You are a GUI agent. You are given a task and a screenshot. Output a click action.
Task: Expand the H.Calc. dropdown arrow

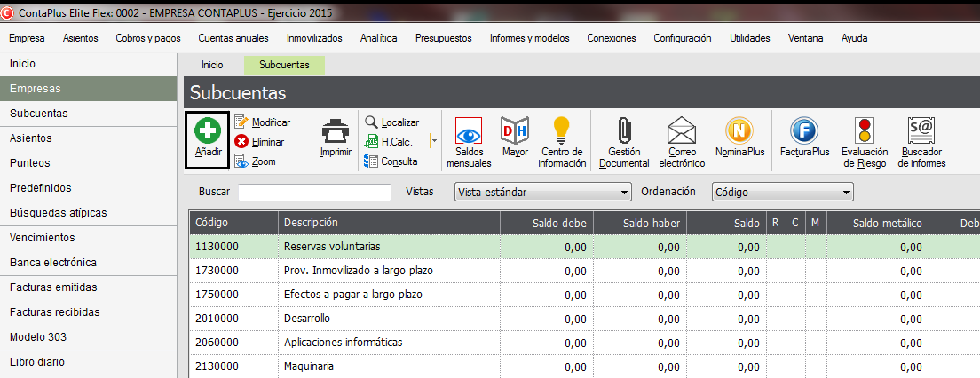(x=434, y=142)
